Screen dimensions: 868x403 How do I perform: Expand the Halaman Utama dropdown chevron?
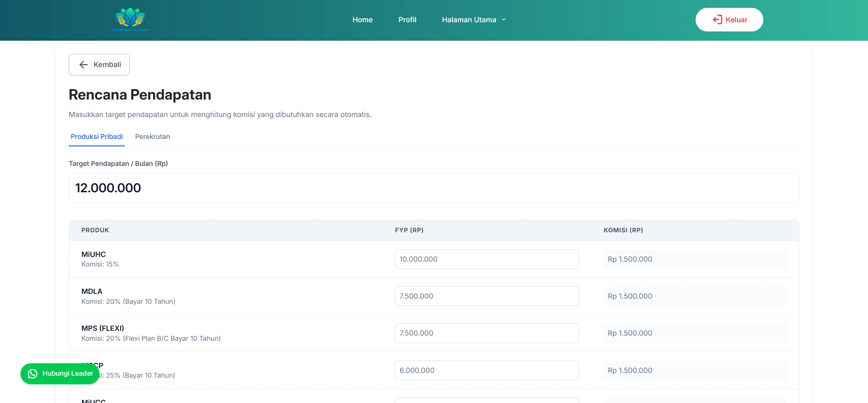(504, 19)
